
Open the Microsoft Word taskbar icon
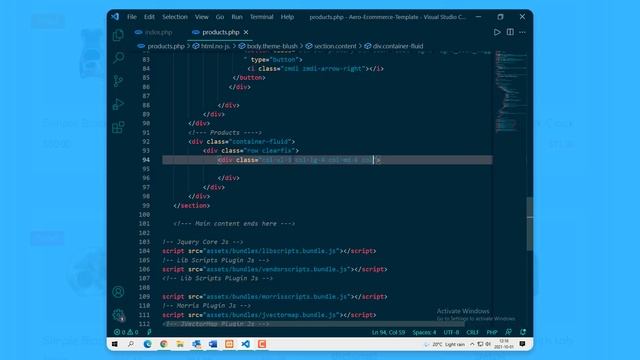click(x=213, y=344)
